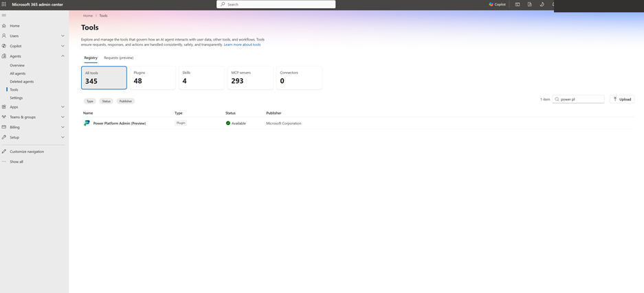Expand the Setup navigation section
Viewport: 644px width, 293px height.
coord(63,137)
